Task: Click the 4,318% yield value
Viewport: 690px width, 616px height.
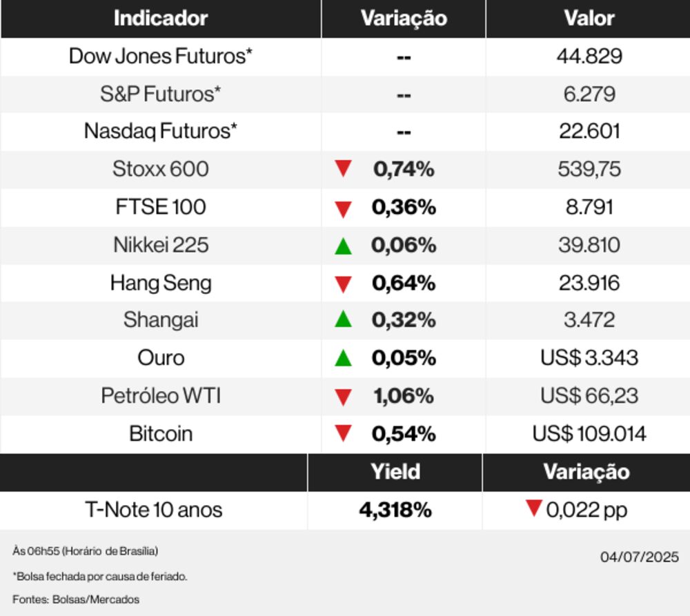Action: pos(395,510)
